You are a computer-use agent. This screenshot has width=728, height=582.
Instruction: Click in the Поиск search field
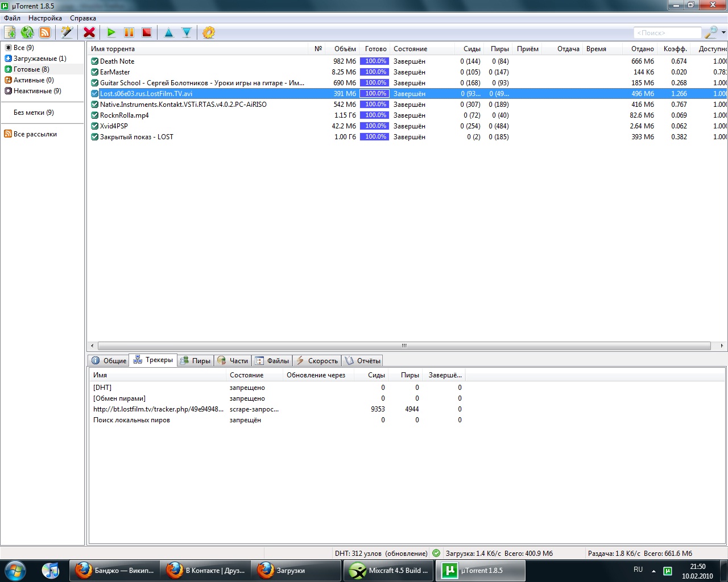pyautogui.click(x=667, y=33)
